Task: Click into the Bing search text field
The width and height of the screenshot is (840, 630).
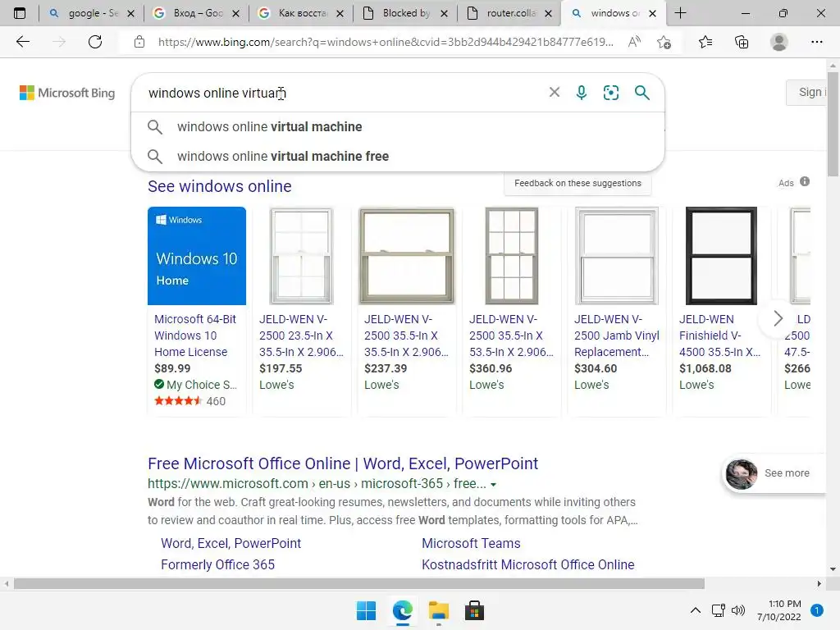Action: (343, 93)
